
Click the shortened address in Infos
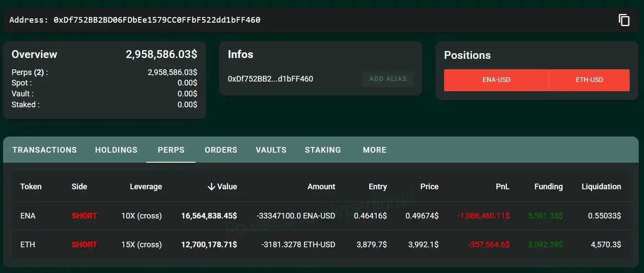tap(270, 79)
